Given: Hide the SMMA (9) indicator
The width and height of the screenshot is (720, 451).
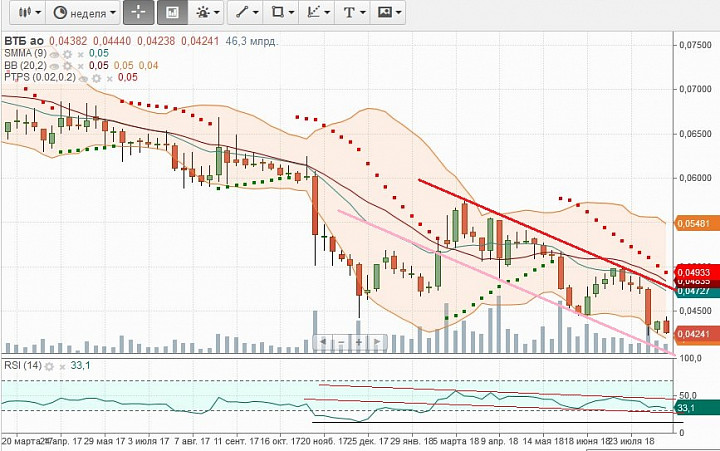Looking at the screenshot, I should tap(55, 53).
